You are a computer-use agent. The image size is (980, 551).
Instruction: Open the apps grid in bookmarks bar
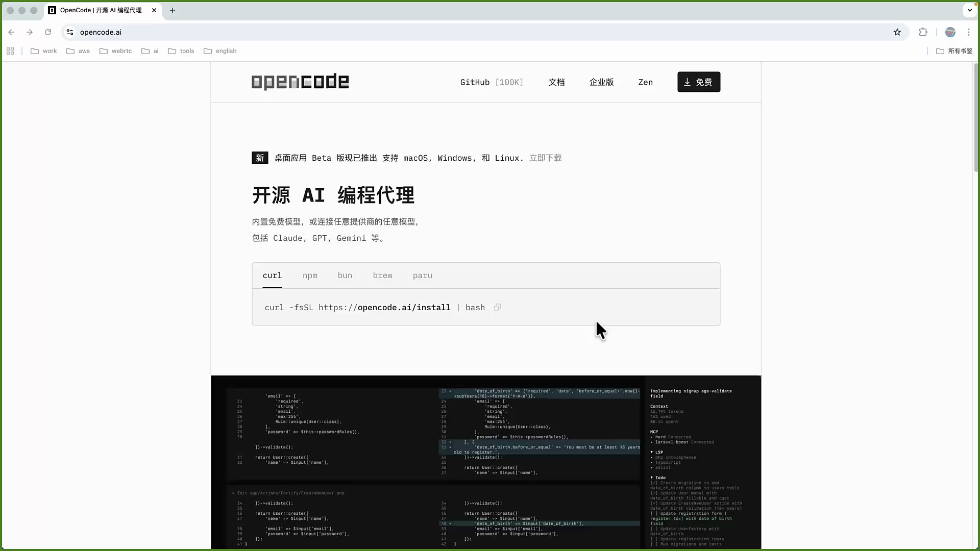pos(10,51)
